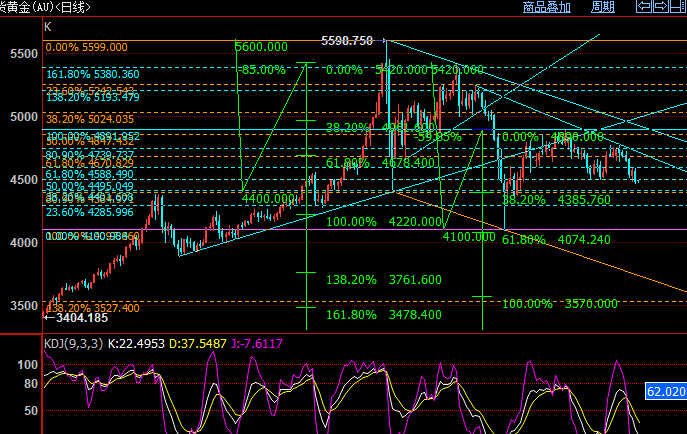The width and height of the screenshot is (687, 434).
Task: Select the 161.80% 5380.360 Fibonacci label
Action: [x=93, y=74]
